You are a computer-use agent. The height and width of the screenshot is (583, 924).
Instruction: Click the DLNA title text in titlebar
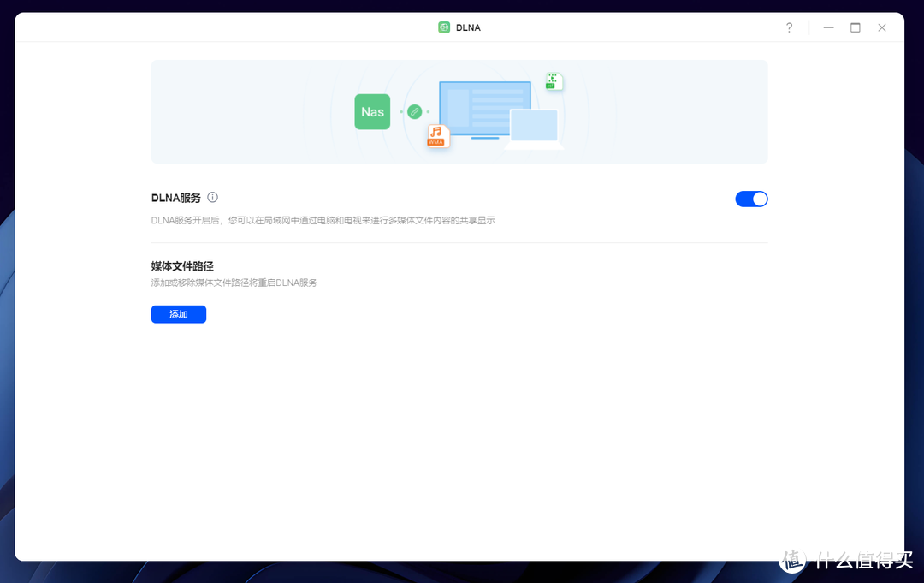tap(467, 27)
